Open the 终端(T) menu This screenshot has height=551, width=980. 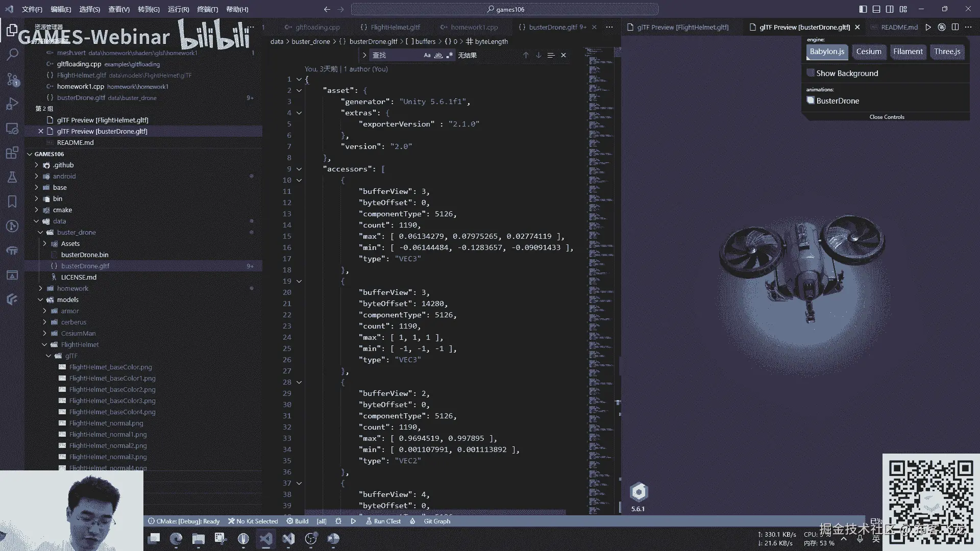pos(207,9)
